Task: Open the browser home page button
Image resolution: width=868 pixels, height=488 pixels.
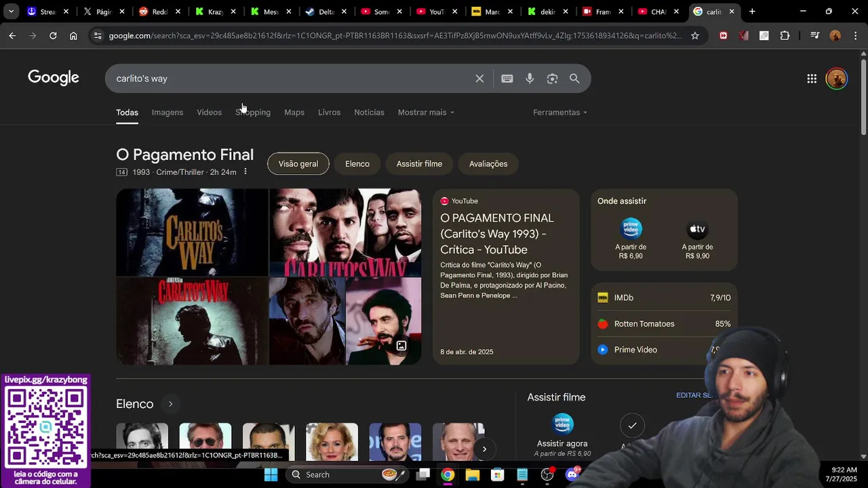Action: pyautogui.click(x=73, y=36)
